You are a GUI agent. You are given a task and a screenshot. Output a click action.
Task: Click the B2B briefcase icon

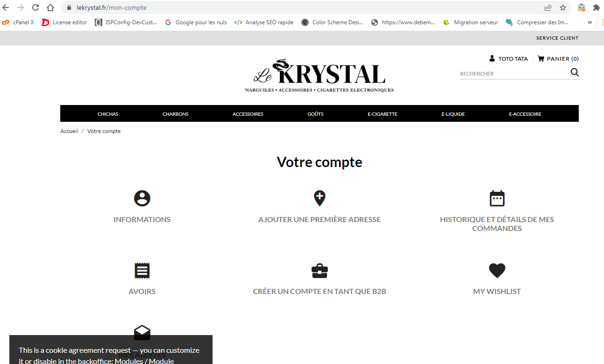click(320, 271)
